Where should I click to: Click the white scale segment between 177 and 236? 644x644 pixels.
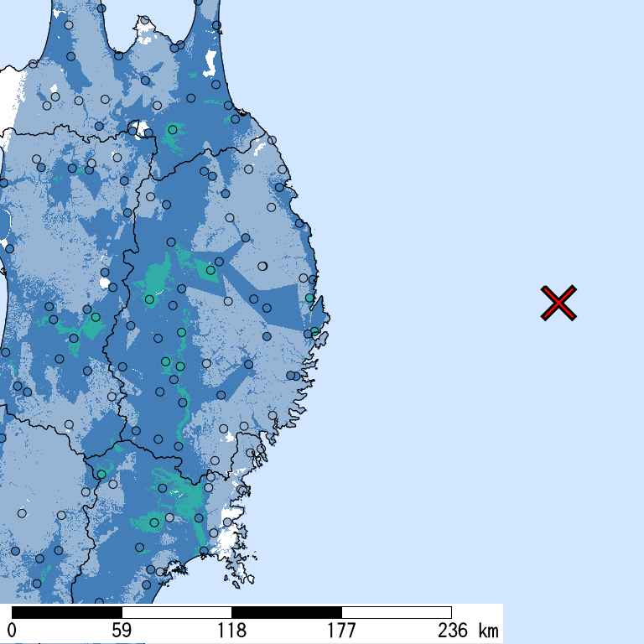397,612
